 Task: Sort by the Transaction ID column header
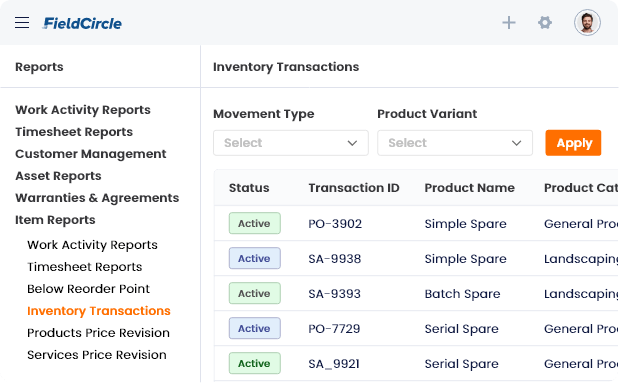[x=354, y=188]
